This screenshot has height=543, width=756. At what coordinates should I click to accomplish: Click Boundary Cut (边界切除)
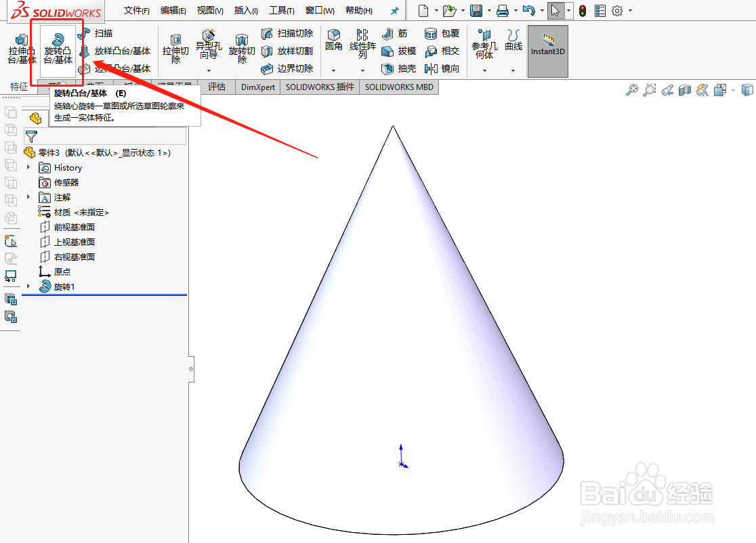click(287, 69)
